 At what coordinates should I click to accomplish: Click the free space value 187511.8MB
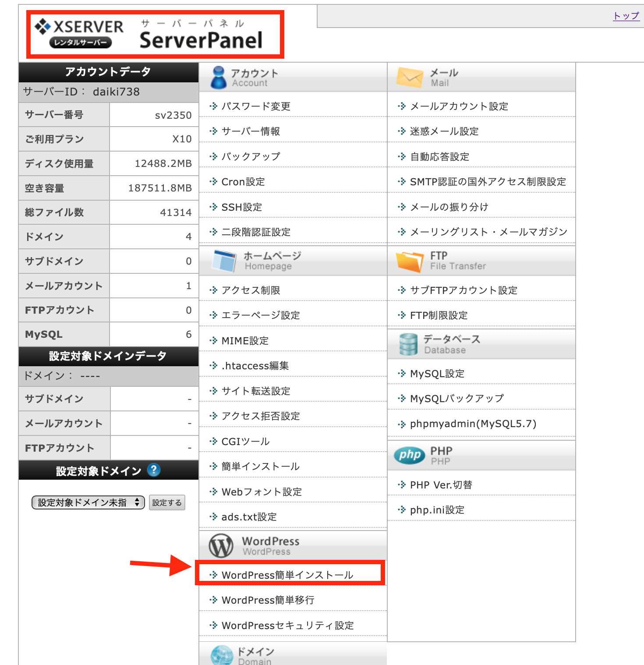[x=160, y=188]
